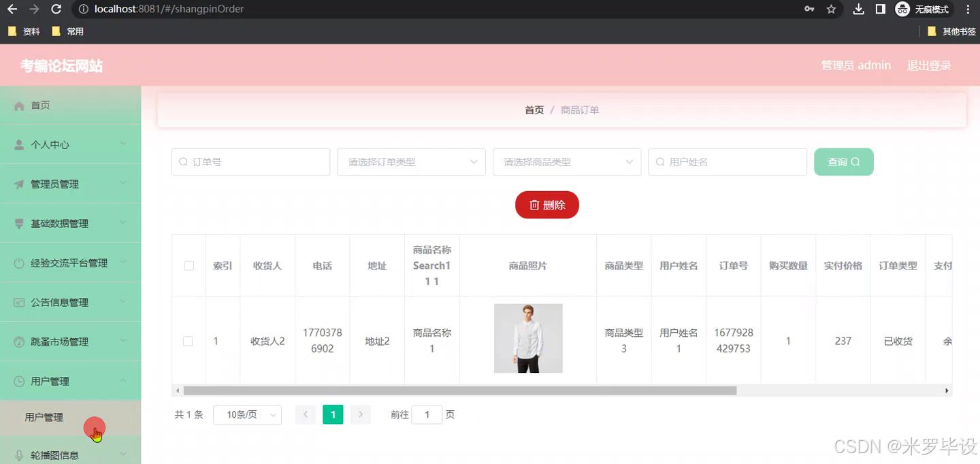
Task: Toggle browser bookmarks bar 资料 folder
Action: click(x=24, y=31)
